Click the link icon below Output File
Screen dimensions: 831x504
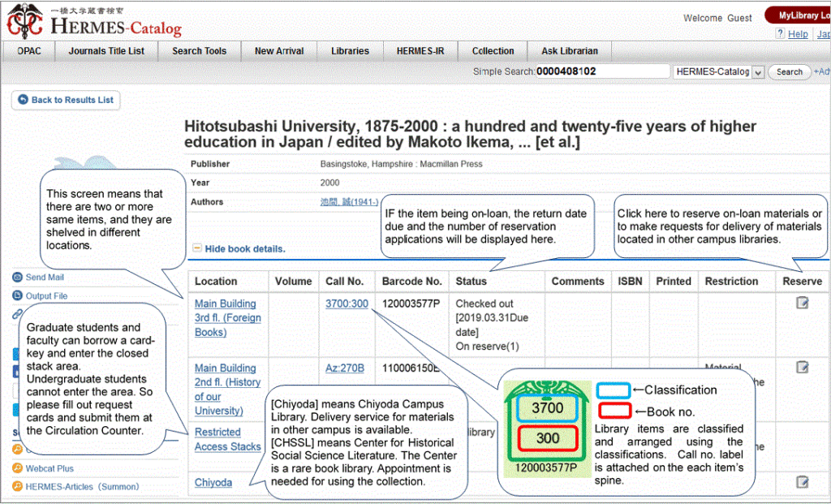coord(17,314)
